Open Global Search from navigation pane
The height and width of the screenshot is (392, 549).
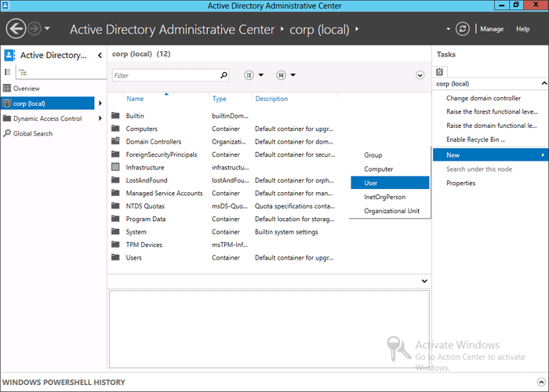coord(33,133)
